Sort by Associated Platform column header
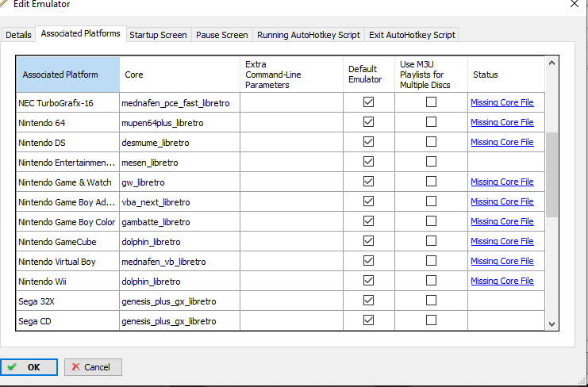The width and height of the screenshot is (588, 387). (68, 75)
